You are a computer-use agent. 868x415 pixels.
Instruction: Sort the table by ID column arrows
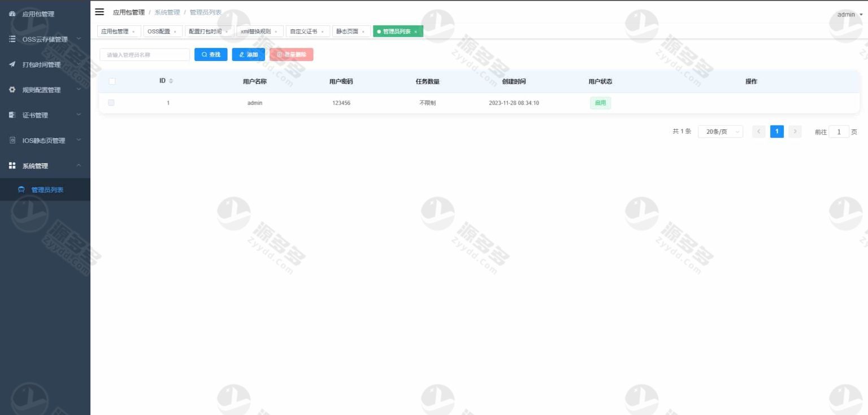point(171,81)
